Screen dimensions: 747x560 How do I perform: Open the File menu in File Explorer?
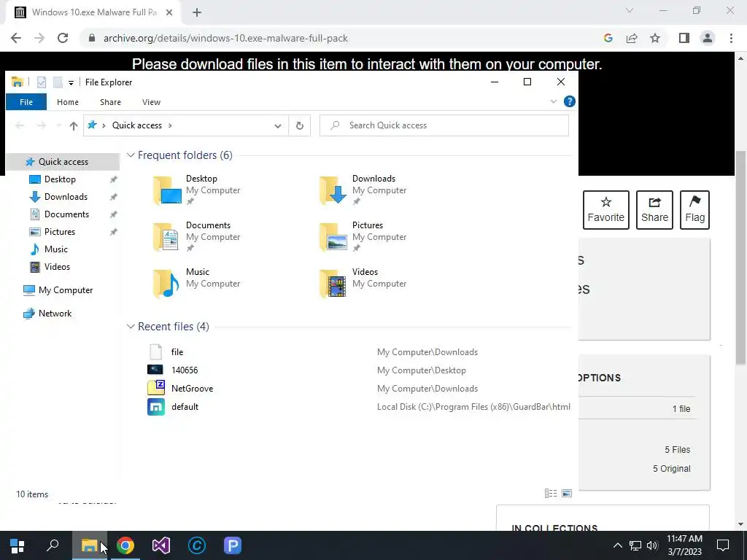click(26, 102)
